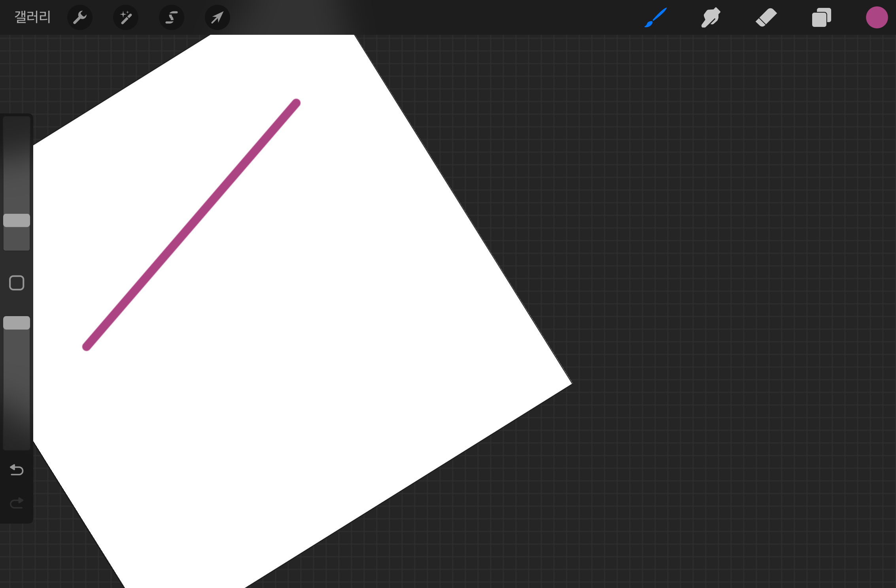Select the Eraser tool

766,17
